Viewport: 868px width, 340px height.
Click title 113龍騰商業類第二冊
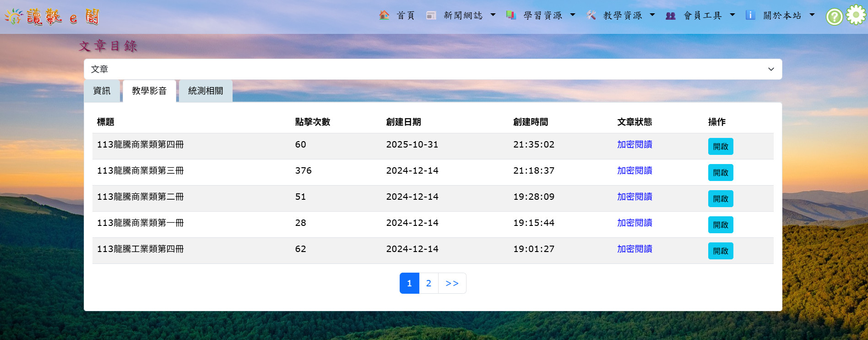140,197
